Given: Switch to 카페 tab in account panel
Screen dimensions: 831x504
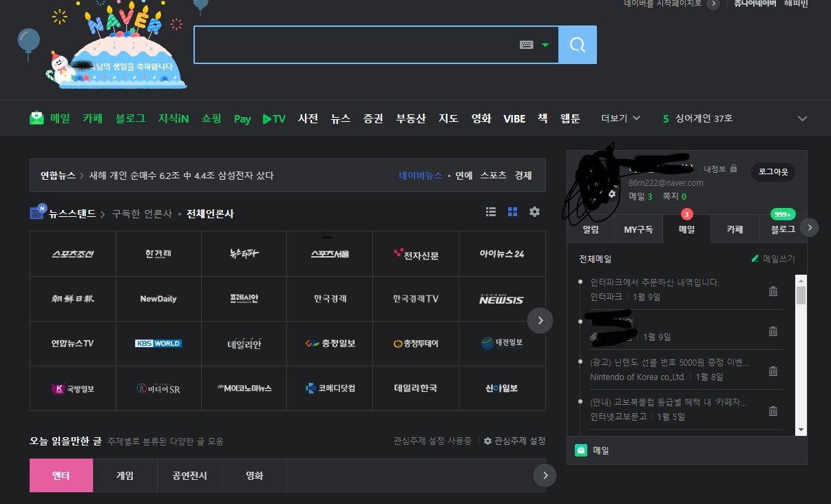Looking at the screenshot, I should [x=735, y=229].
